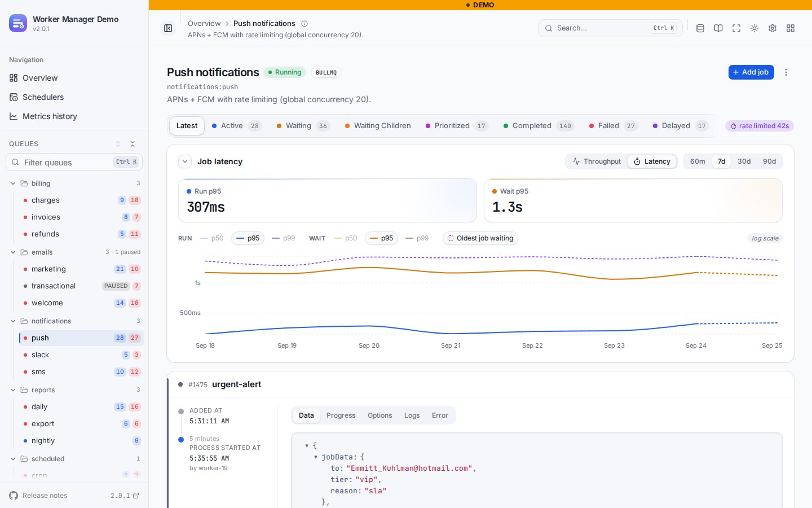Toggle the RUN p99 series
Viewport: 812px width, 508px height.
pos(284,238)
